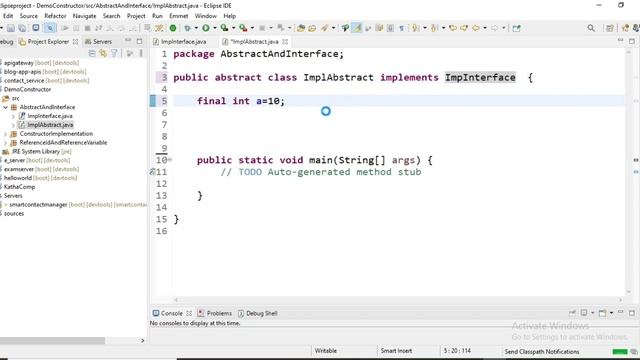Image resolution: width=640 pixels, height=360 pixels.
Task: Open a terminal from the toolbar
Action: pos(36,28)
